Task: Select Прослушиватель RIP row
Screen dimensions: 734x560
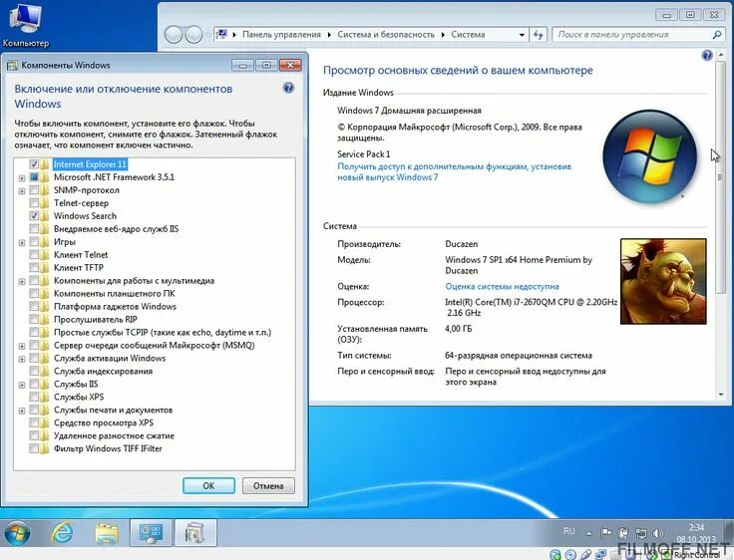Action: pos(96,319)
